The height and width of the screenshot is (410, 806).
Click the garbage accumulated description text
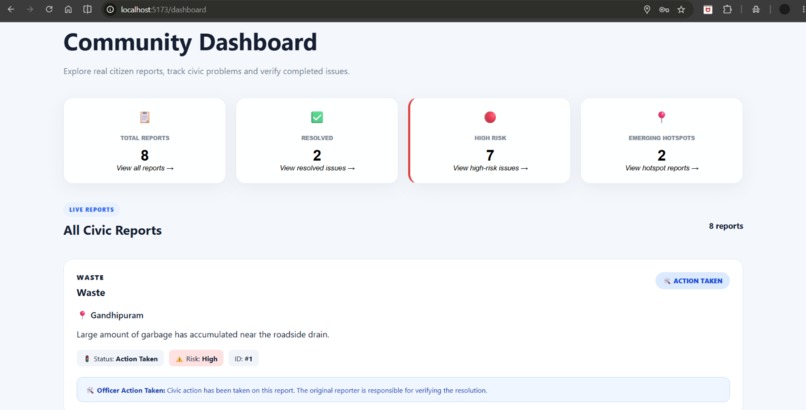point(203,334)
